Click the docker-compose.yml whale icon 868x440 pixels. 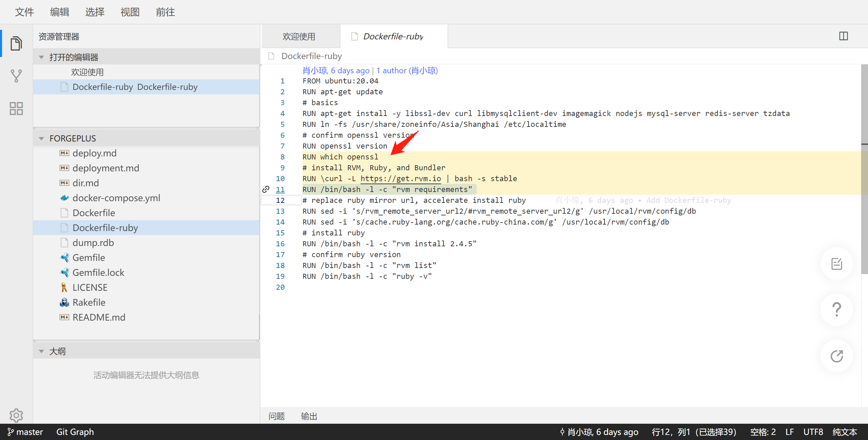tap(64, 198)
